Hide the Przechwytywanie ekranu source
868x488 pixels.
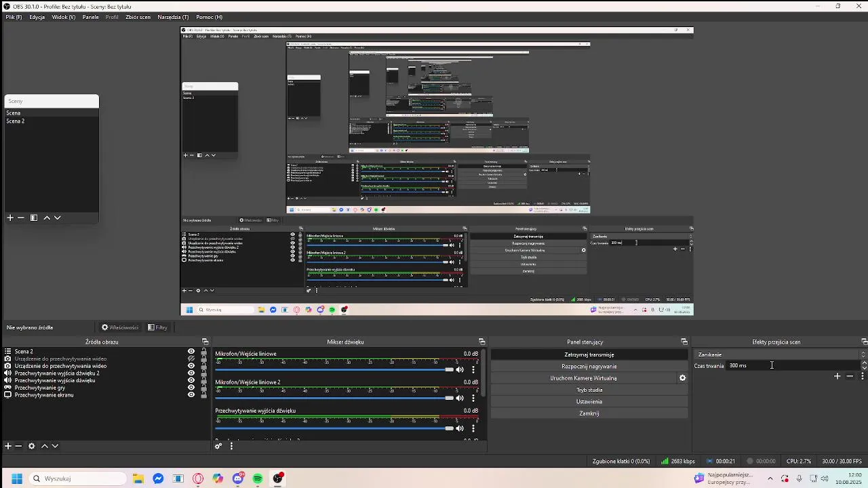191,394
